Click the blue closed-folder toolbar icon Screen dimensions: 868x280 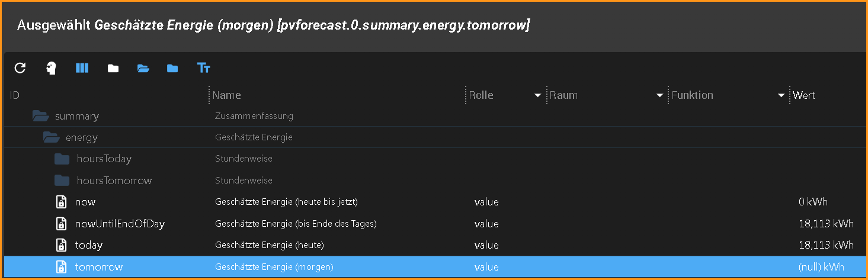point(172,68)
